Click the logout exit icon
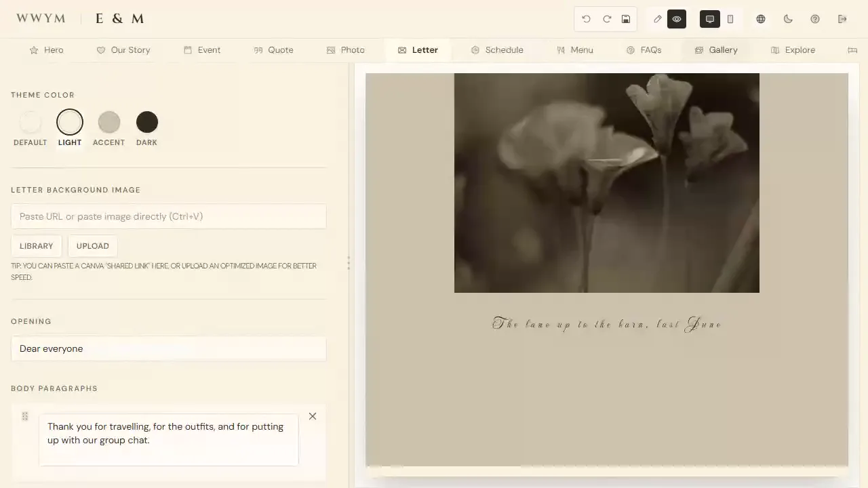Viewport: 868px width, 488px height. pos(842,19)
